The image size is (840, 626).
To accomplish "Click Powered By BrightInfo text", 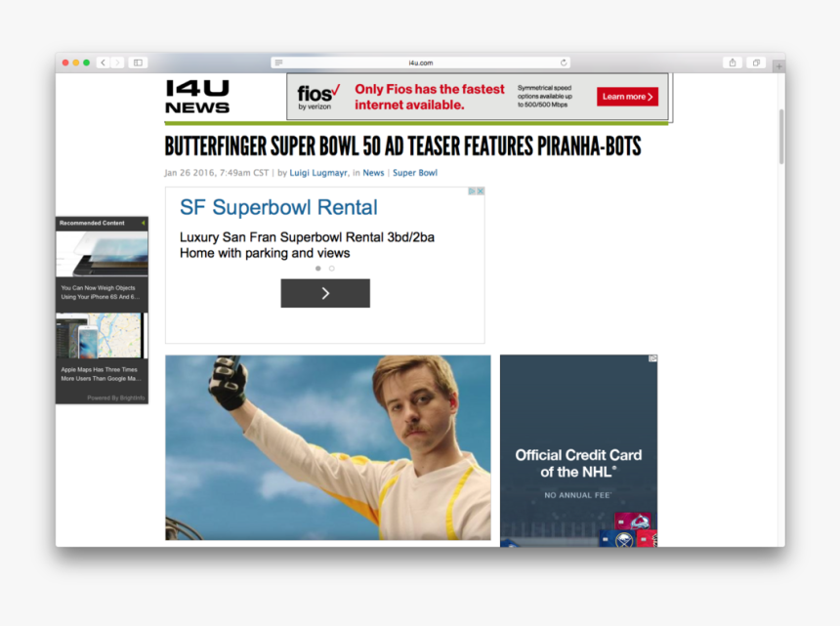I will click(115, 397).
